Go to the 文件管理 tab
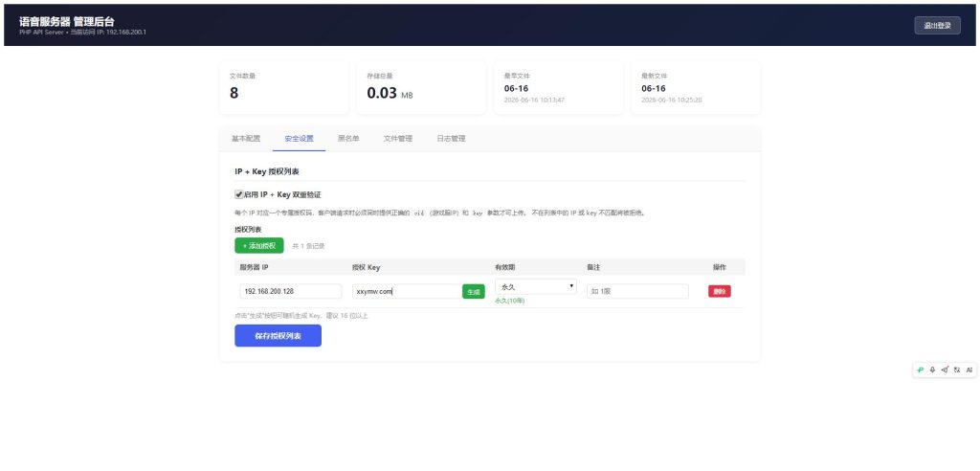 tap(397, 139)
